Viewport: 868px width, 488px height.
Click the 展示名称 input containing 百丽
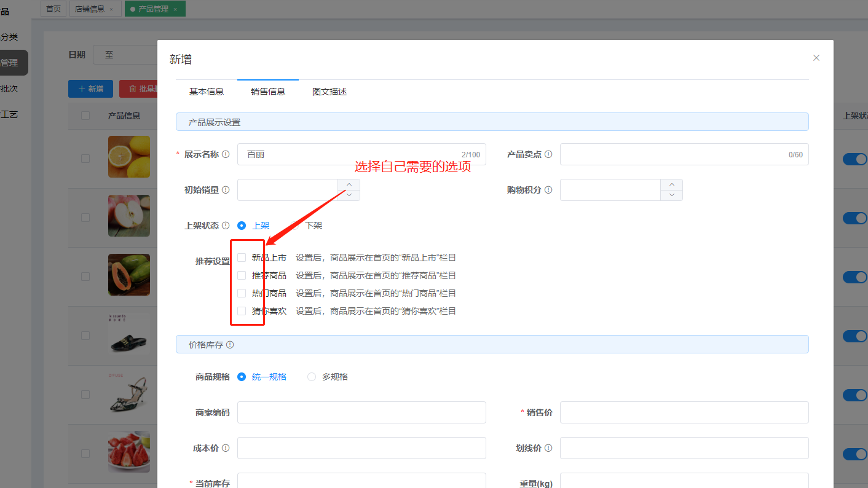(x=361, y=155)
